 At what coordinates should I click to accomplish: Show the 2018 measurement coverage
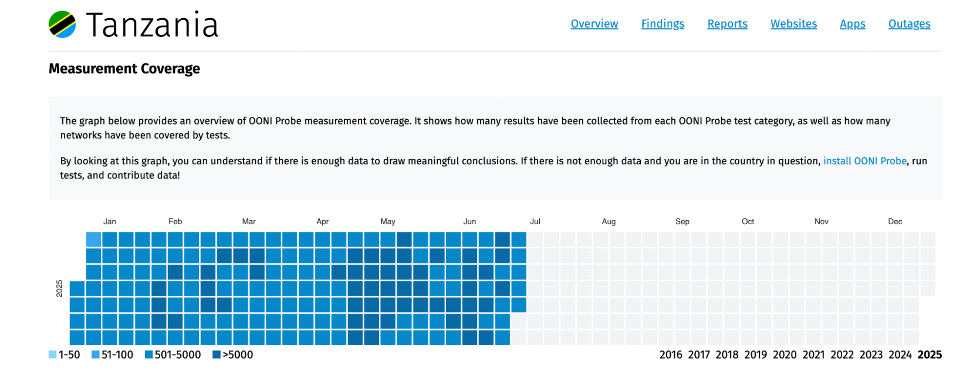pos(727,355)
